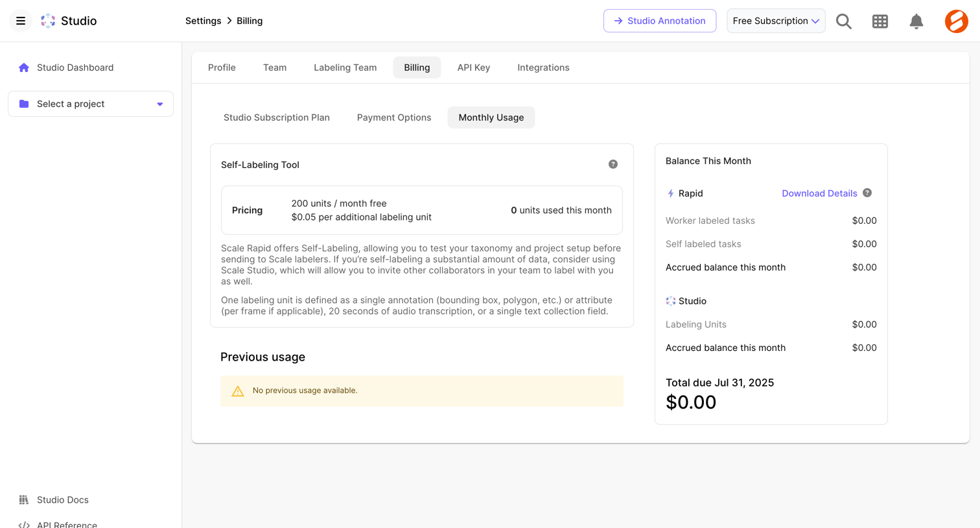Click the '200 units / month free' text
The image size is (980, 528).
(x=339, y=204)
